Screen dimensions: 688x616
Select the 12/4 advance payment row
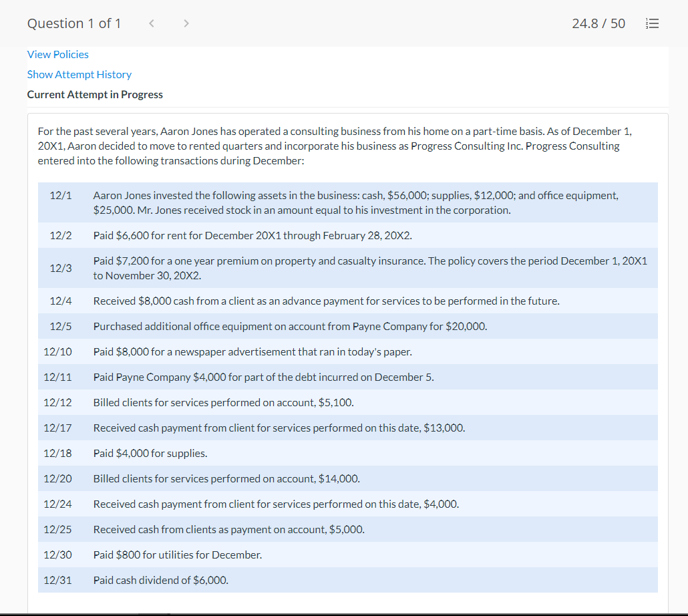point(347,301)
